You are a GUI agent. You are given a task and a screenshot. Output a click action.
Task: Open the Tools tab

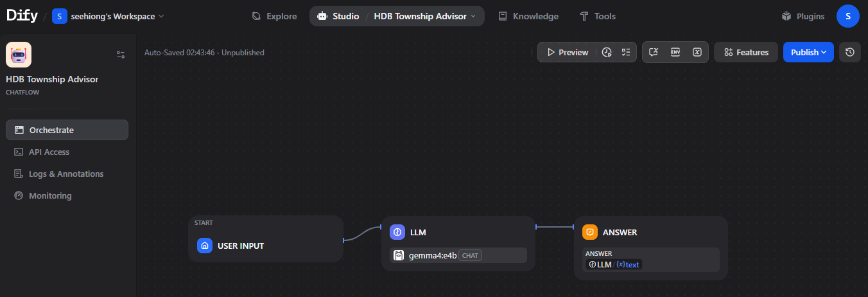(x=597, y=16)
